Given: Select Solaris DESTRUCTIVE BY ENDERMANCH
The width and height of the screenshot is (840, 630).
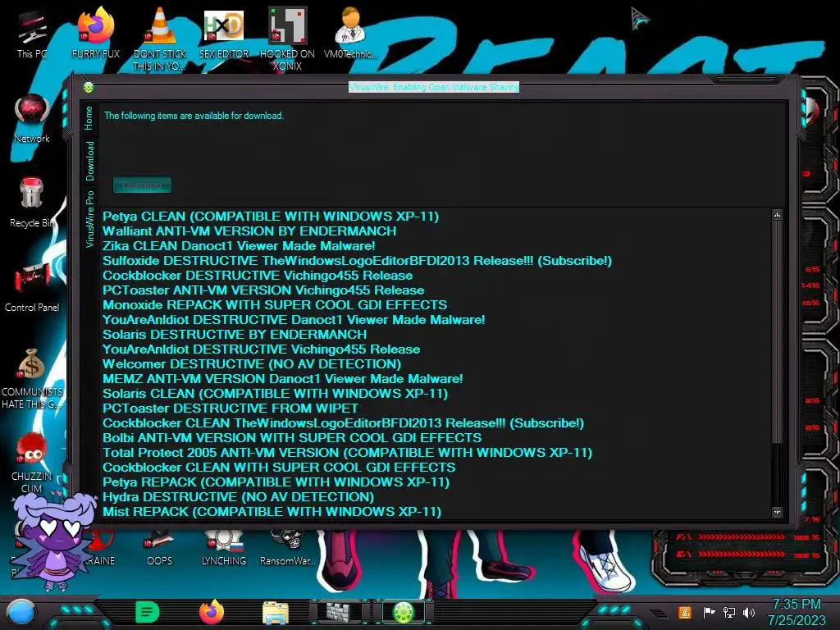Looking at the screenshot, I should point(235,335).
